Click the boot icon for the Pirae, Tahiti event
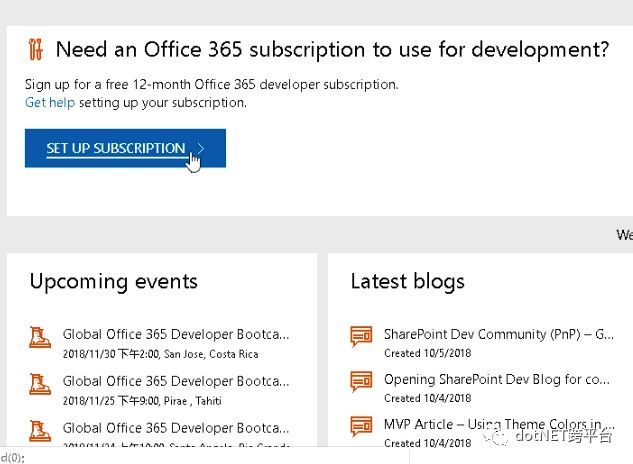This screenshot has height=464, width=633. [x=41, y=386]
